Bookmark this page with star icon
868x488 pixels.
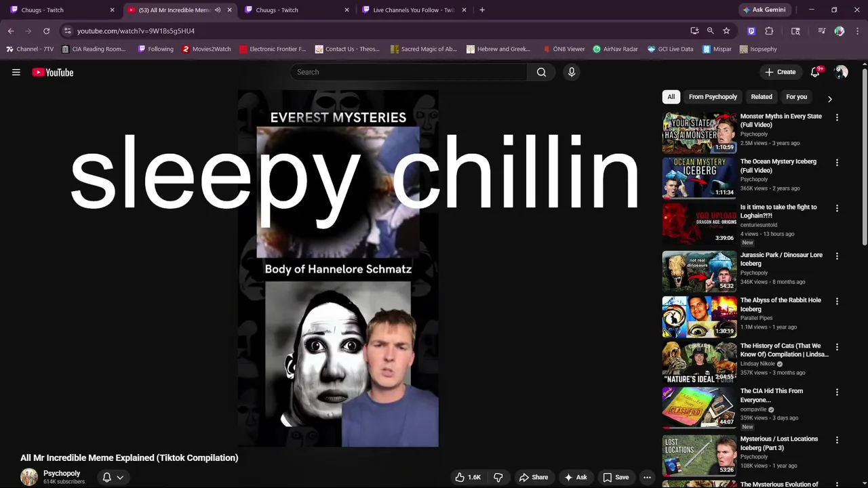click(x=726, y=30)
